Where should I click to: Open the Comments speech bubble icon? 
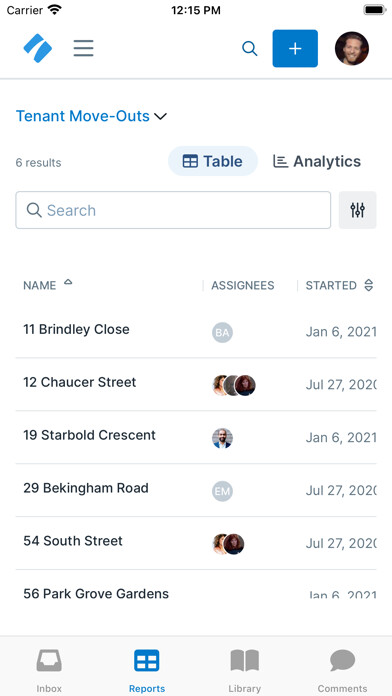point(342,661)
